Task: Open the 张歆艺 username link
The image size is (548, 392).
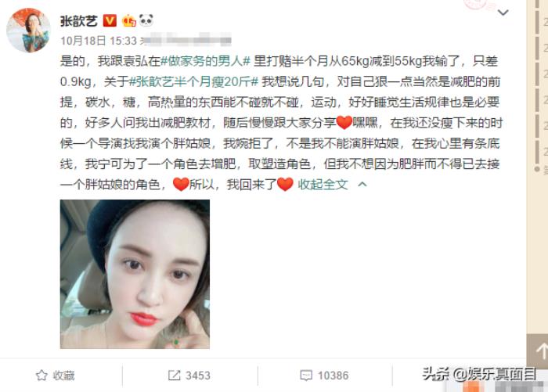Action: 78,21
